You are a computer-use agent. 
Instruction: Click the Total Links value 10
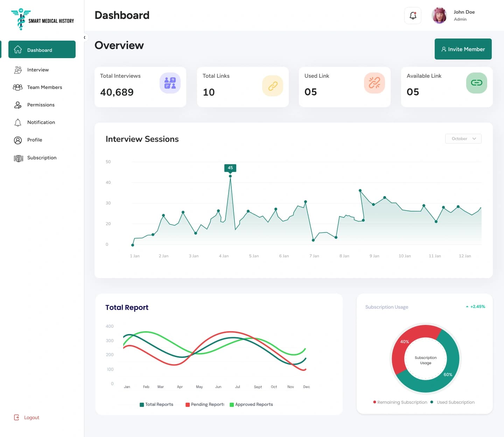(x=209, y=92)
